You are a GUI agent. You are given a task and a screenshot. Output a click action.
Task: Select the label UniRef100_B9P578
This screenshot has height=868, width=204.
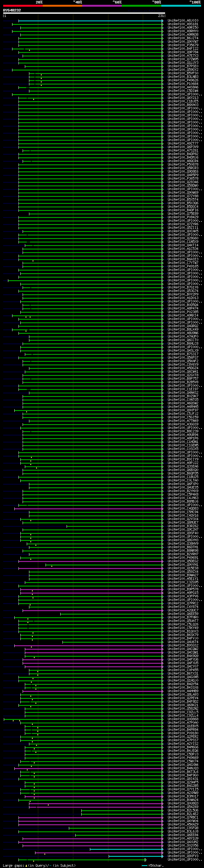coord(183,589)
